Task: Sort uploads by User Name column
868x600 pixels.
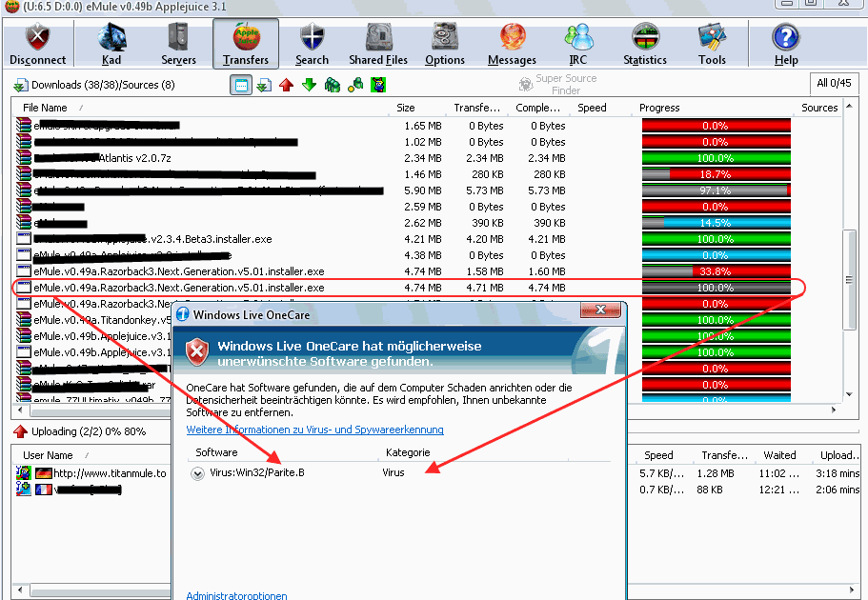Action: tap(91, 455)
